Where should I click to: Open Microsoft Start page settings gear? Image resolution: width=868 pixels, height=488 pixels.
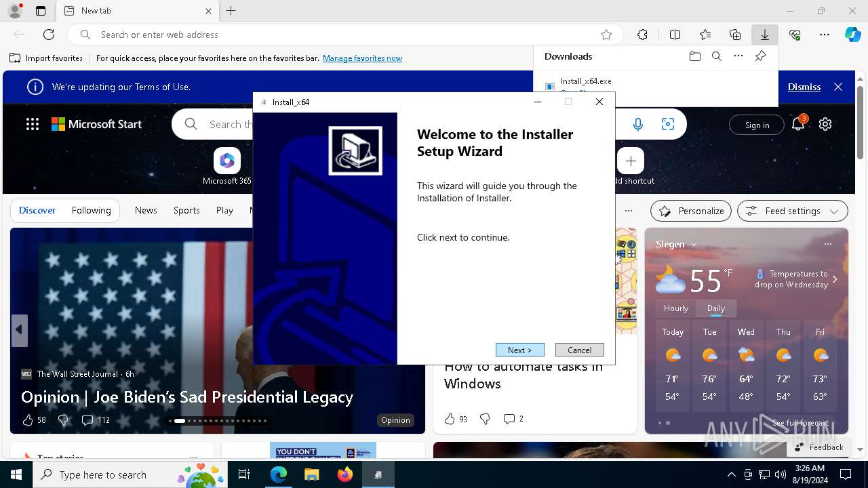[x=825, y=124]
